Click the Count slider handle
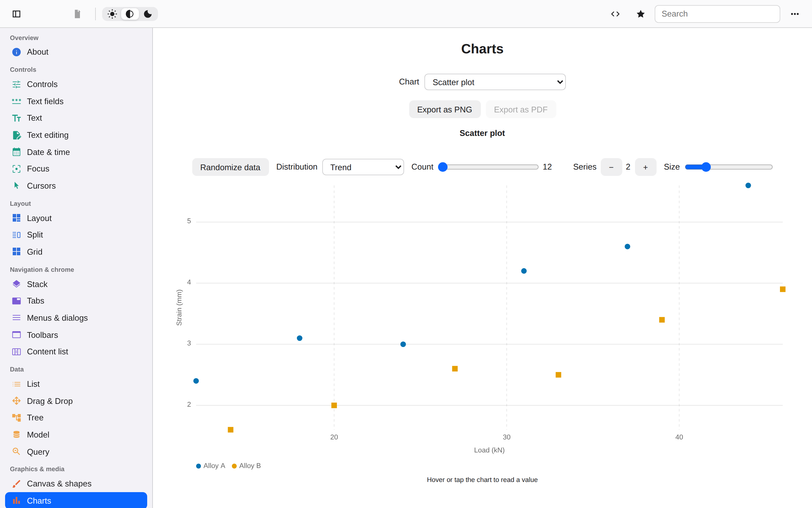 tap(443, 167)
